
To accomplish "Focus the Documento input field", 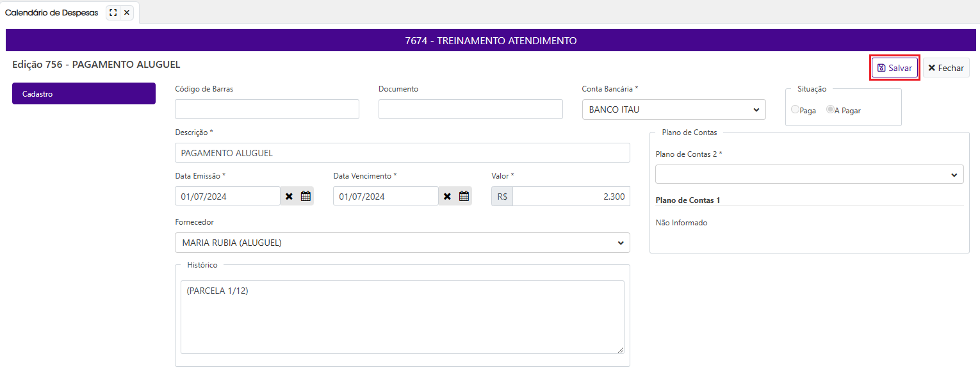I will [x=471, y=109].
